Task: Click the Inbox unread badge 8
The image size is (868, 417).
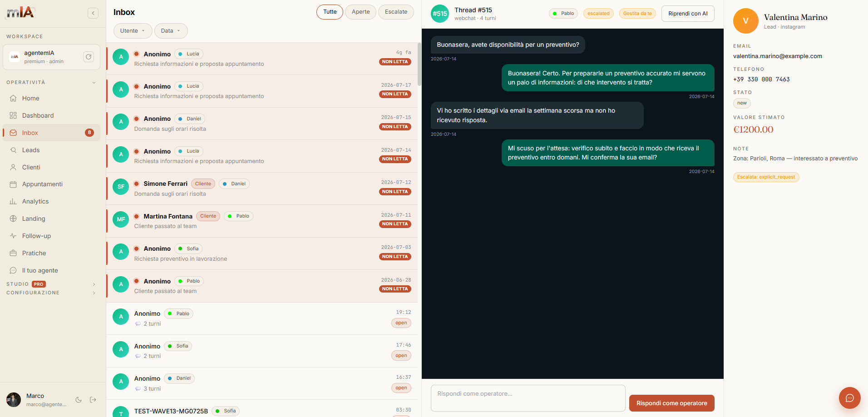Action: (89, 133)
